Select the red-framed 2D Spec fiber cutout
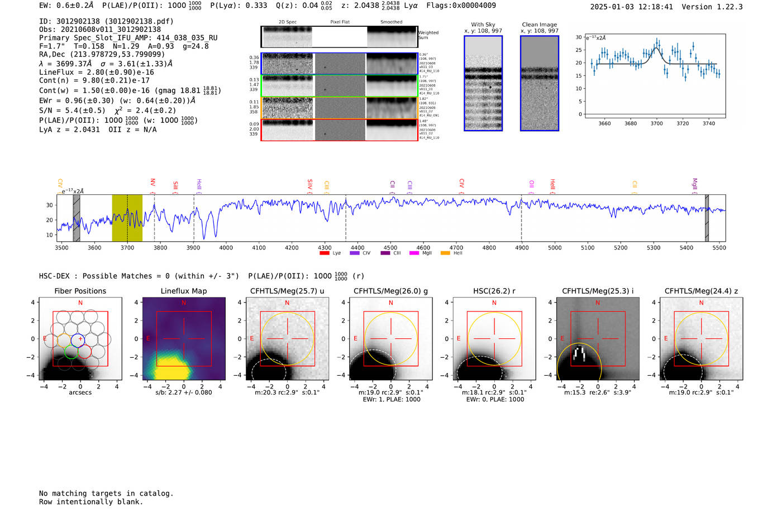782x532 pixels. [287, 130]
